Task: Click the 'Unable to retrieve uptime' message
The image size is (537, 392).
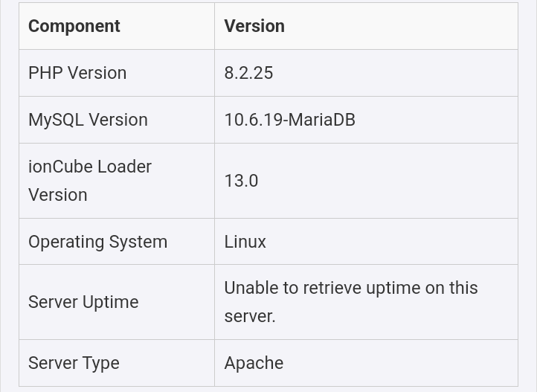Action: click(x=350, y=289)
